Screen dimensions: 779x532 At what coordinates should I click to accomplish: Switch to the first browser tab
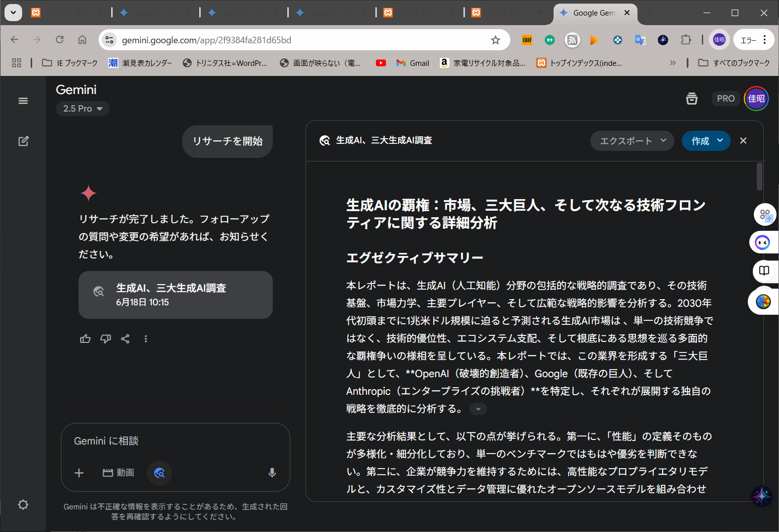(67, 13)
